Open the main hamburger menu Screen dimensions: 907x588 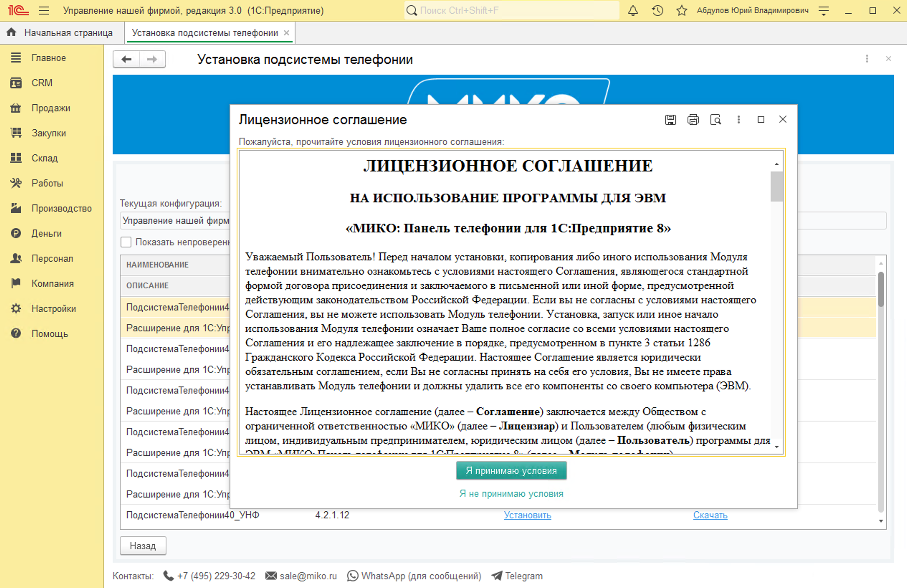(x=44, y=10)
